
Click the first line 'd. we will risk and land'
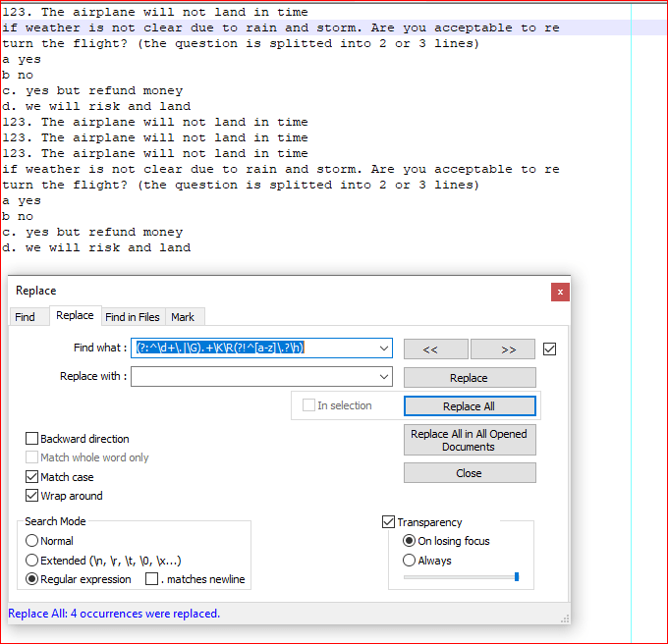96,106
